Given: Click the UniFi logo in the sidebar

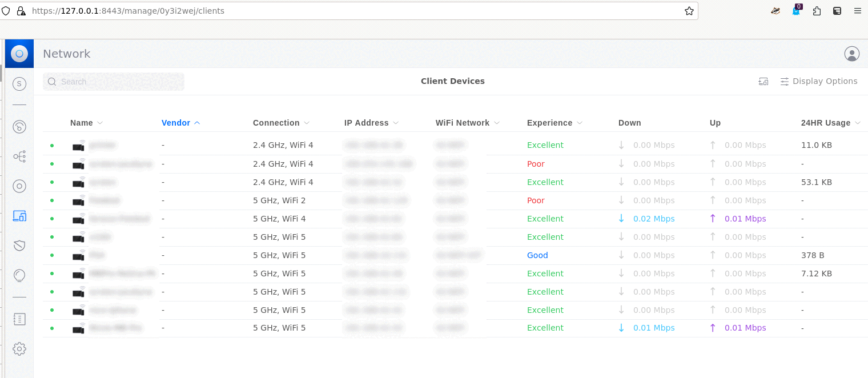Looking at the screenshot, I should click(x=19, y=54).
